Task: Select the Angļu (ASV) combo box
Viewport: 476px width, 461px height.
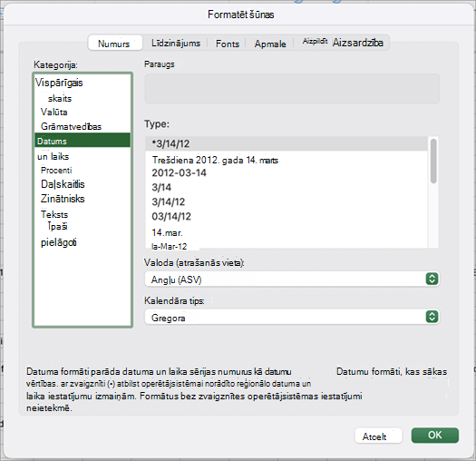Action: coord(292,279)
